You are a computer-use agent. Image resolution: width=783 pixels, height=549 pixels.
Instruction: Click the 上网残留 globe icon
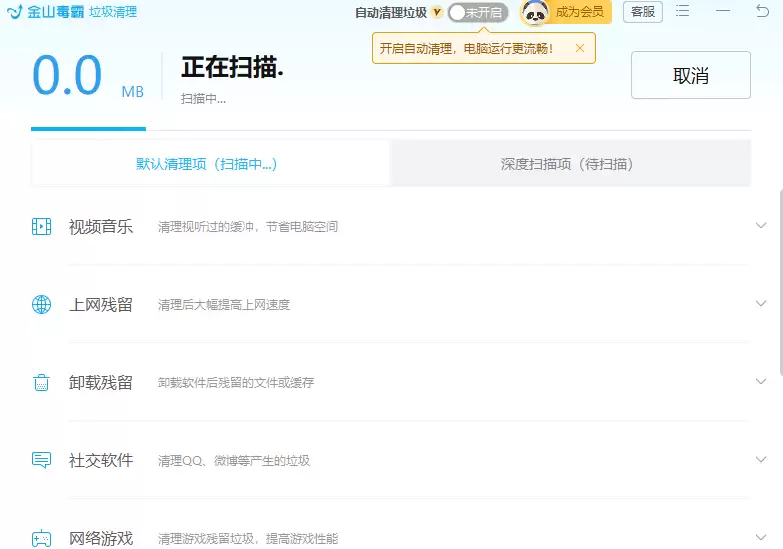[41, 304]
